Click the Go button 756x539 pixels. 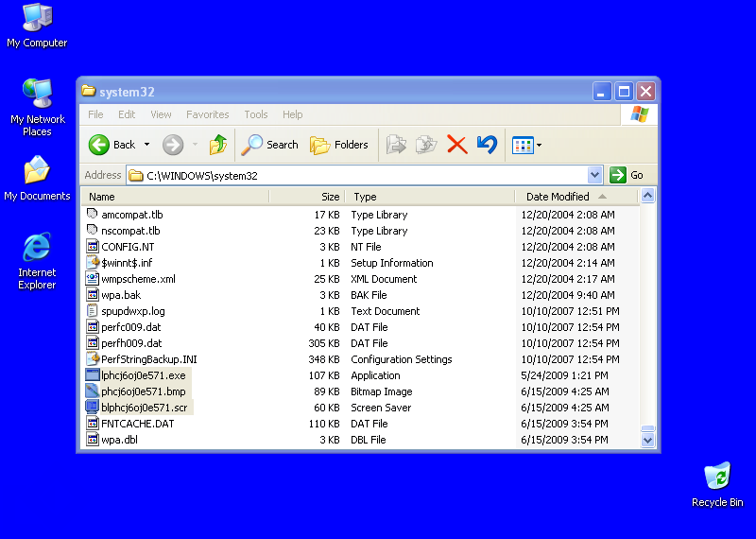627,175
